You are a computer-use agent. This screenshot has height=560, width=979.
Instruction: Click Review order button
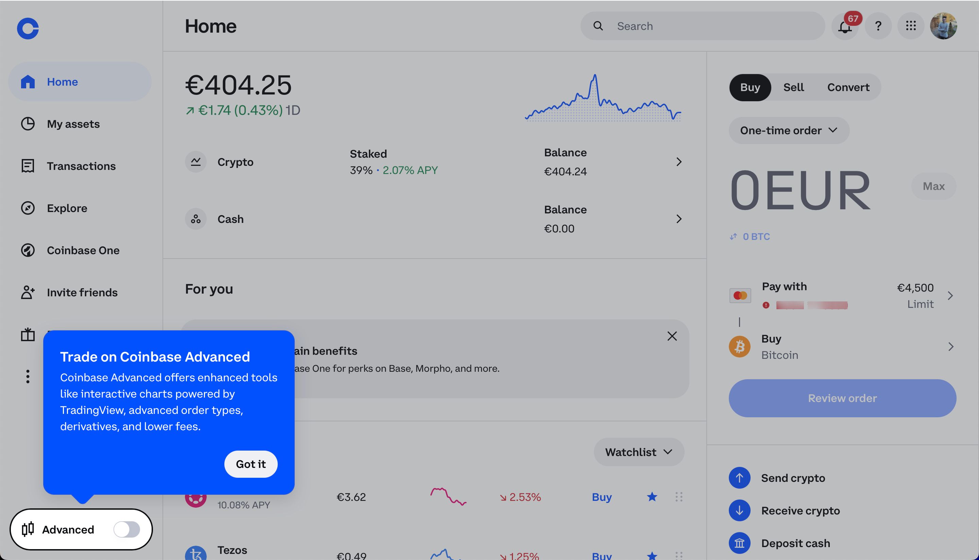(842, 398)
